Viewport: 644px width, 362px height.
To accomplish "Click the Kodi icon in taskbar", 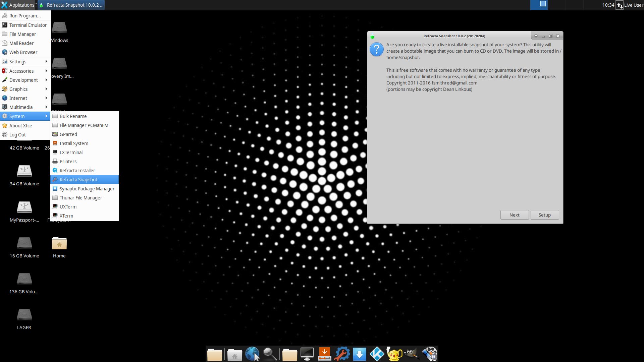I will tap(376, 354).
